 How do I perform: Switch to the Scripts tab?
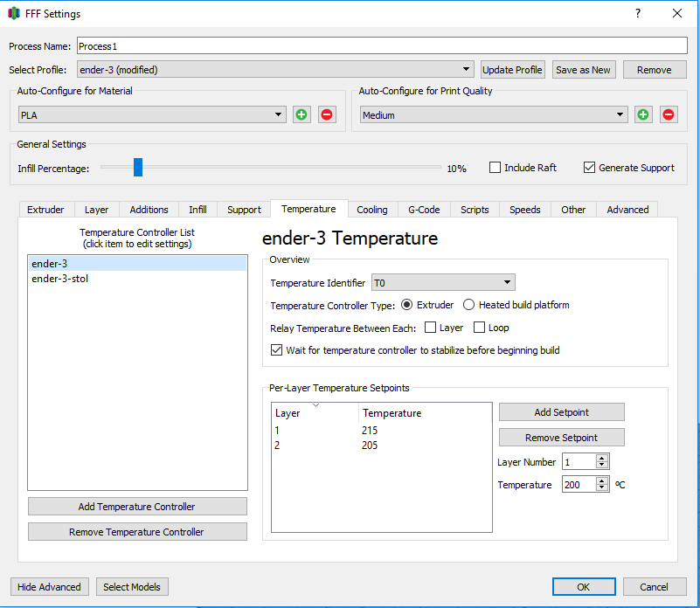coord(475,210)
